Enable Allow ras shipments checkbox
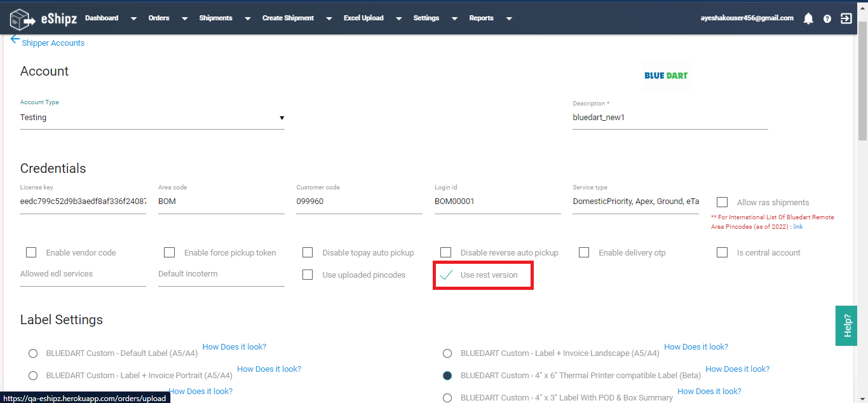 pos(722,202)
